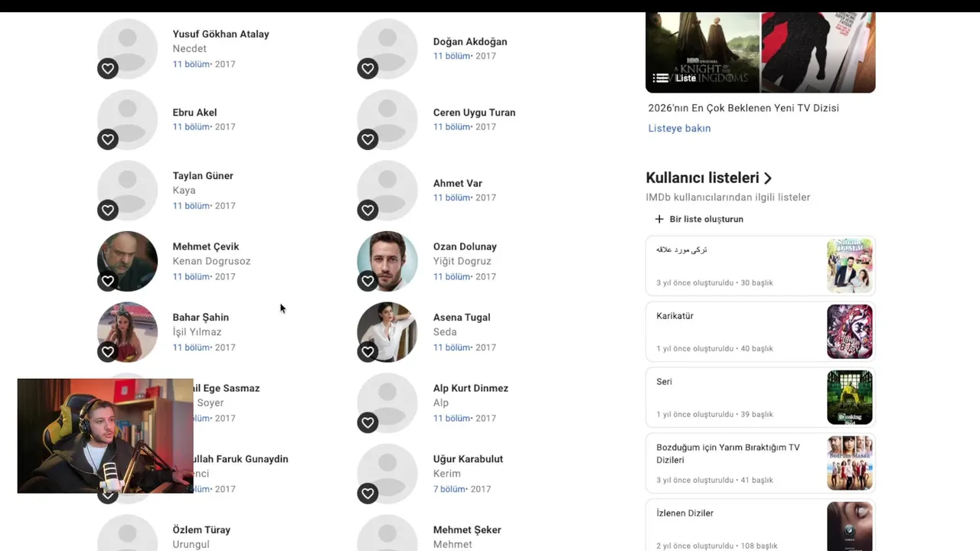Screen dimensions: 980x551
Task: Open Mehmet Şeker name link
Action: (467, 530)
